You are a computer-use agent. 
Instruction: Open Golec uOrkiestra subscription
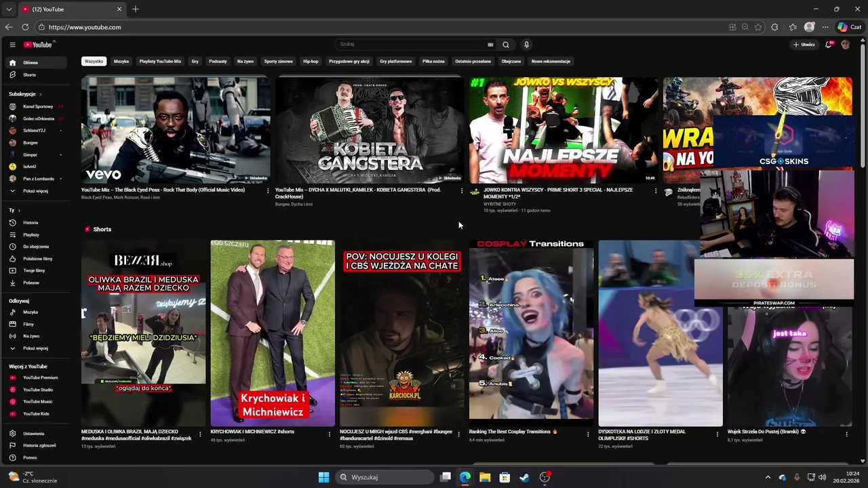[37, 119]
